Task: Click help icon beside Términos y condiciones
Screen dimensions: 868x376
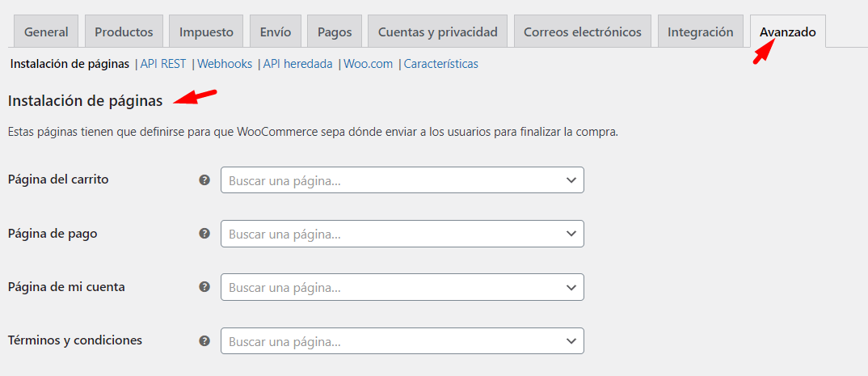Action: 204,340
